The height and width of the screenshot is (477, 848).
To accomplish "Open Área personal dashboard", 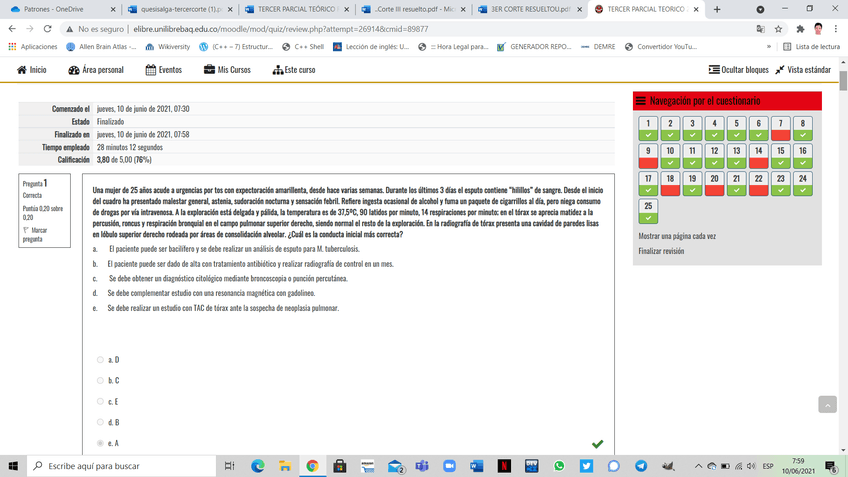I will [96, 70].
